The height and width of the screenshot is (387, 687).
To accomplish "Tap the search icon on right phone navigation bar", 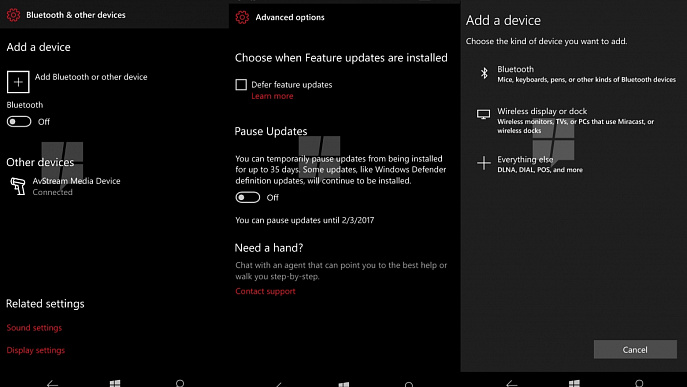I will (639, 383).
